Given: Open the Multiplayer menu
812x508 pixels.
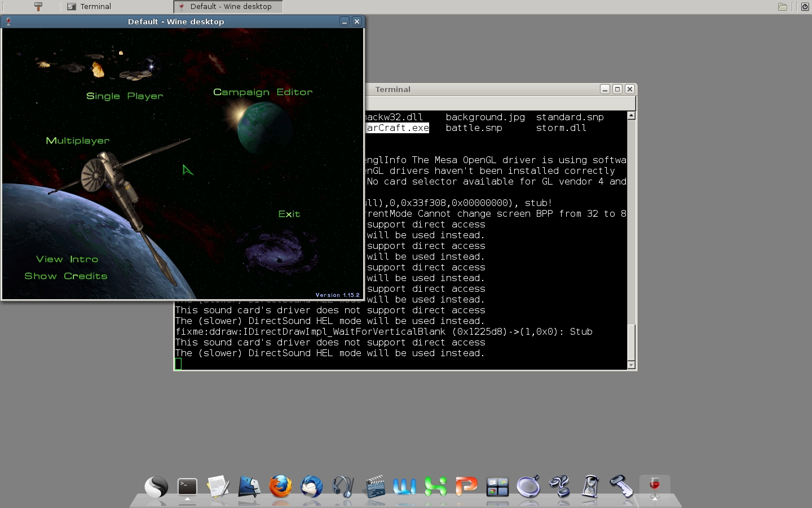Looking at the screenshot, I should click(x=78, y=141).
